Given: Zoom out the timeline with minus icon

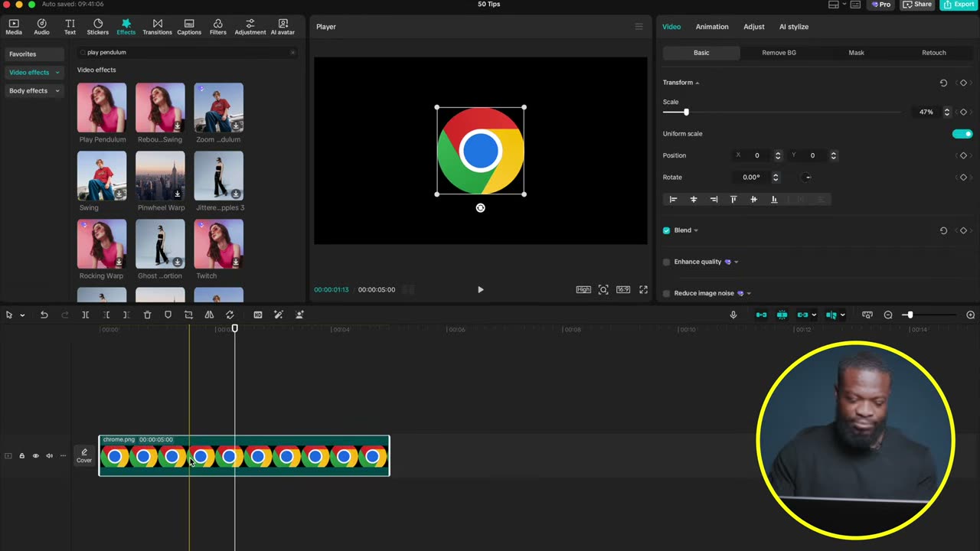Looking at the screenshot, I should (x=888, y=315).
